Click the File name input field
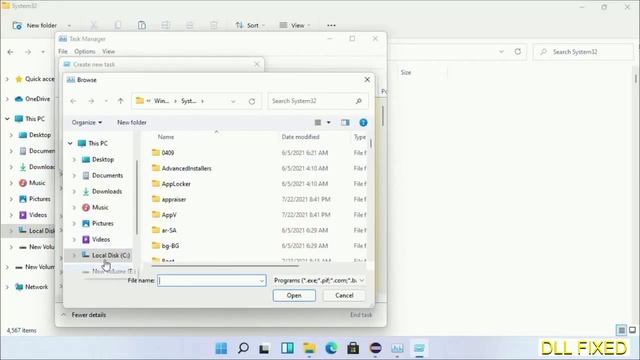 click(211, 280)
